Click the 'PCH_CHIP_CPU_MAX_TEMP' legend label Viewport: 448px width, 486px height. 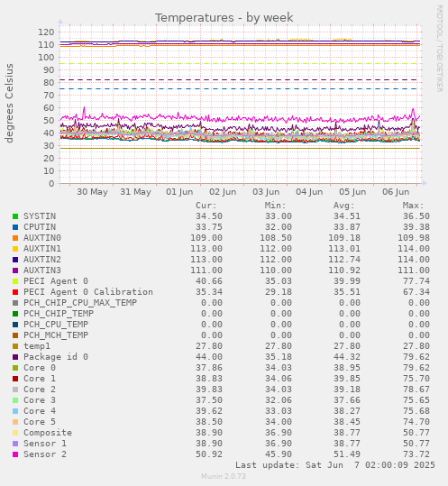[80, 303]
